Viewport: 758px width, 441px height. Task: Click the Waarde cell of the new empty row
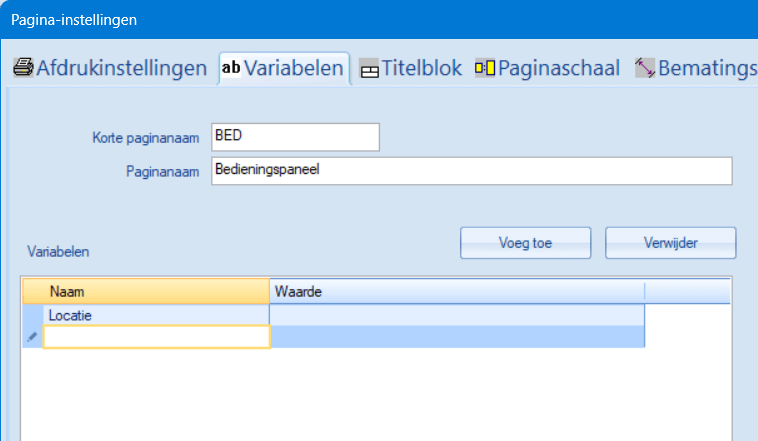point(457,337)
